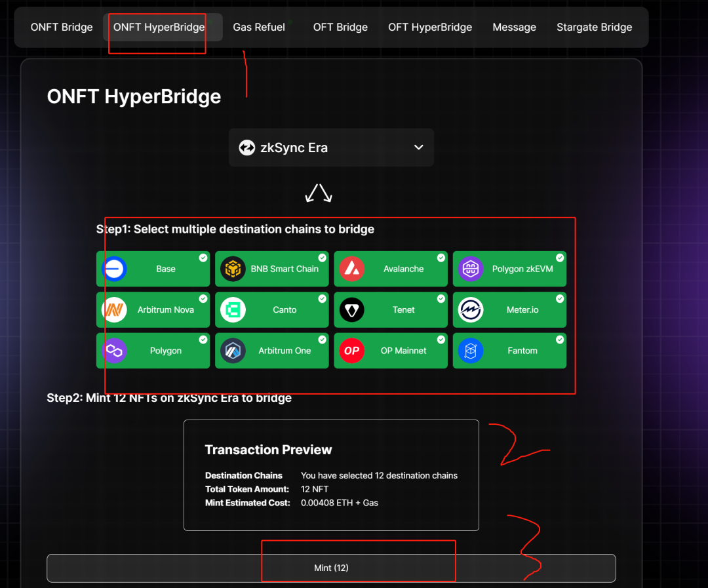The height and width of the screenshot is (588, 708).
Task: Toggle the Arbitrum One destination chain tile
Action: click(x=272, y=351)
